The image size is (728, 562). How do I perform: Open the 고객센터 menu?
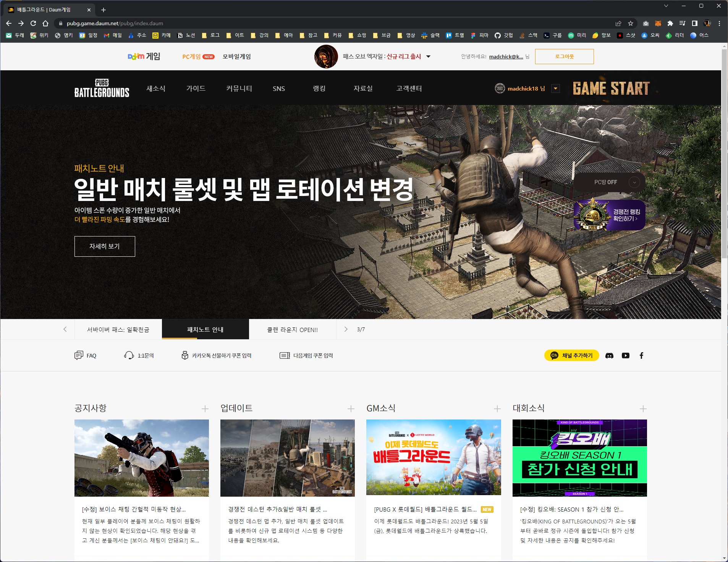coord(409,88)
